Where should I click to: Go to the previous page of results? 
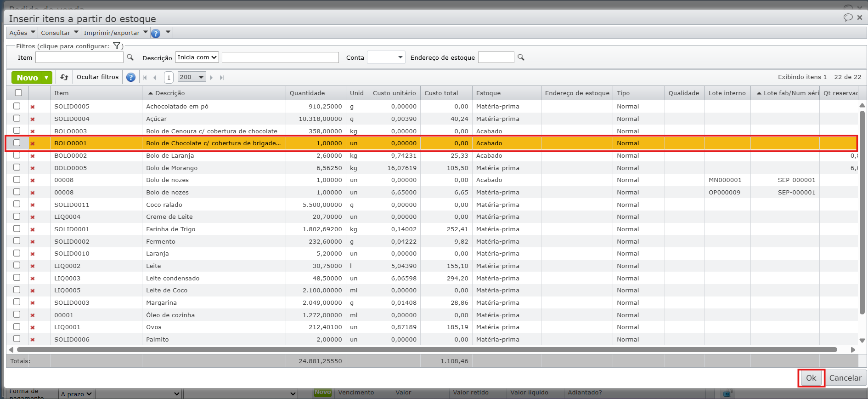coord(155,78)
